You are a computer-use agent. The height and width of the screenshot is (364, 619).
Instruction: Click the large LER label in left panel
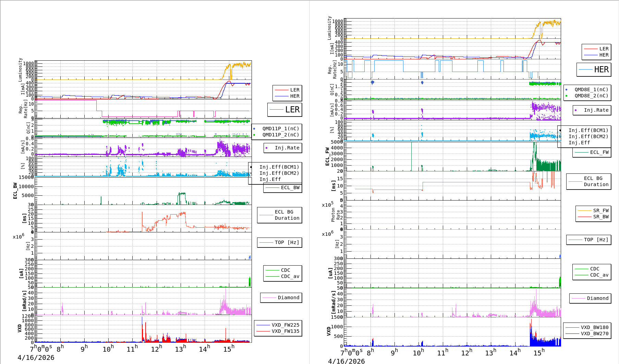point(292,110)
